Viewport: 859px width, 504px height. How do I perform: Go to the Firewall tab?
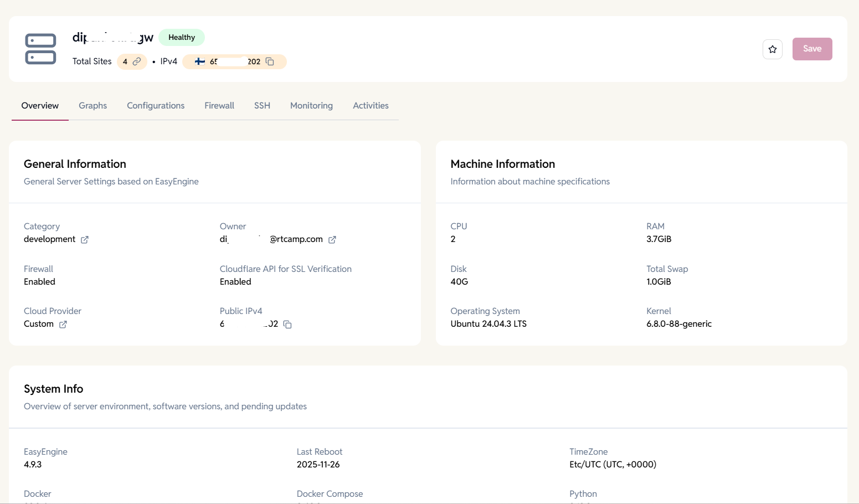pyautogui.click(x=219, y=106)
